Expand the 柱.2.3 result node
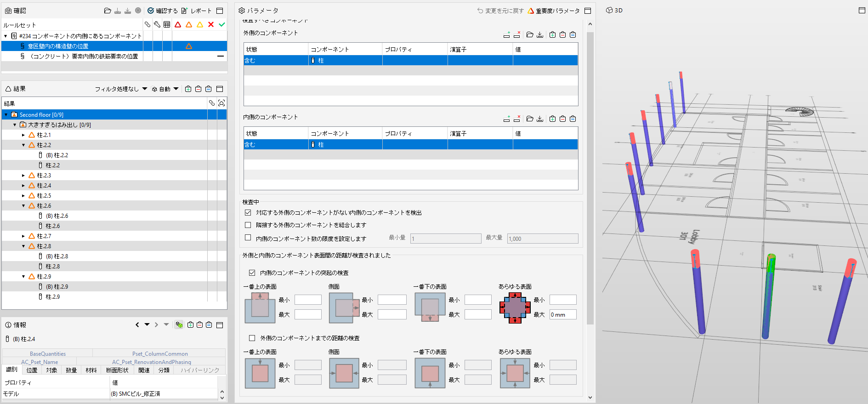 [23, 176]
